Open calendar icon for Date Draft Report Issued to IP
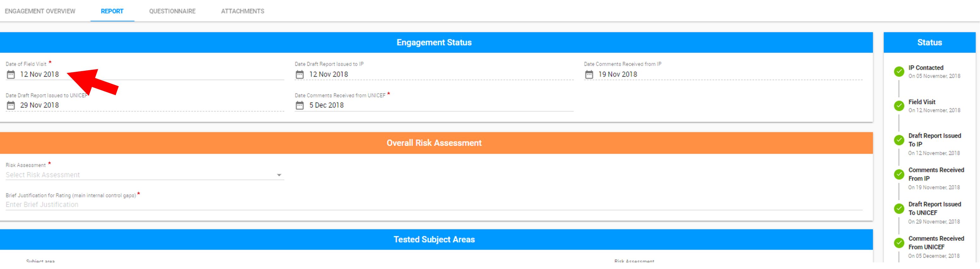 coord(300,74)
